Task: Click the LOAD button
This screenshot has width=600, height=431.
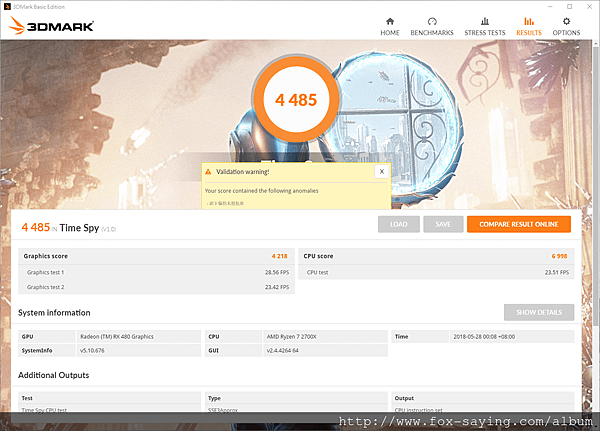Action: (399, 224)
